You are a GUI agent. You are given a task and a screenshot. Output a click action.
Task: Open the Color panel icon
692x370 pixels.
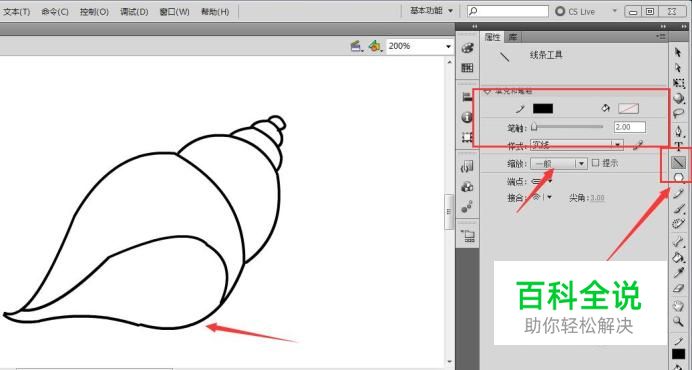point(467,48)
